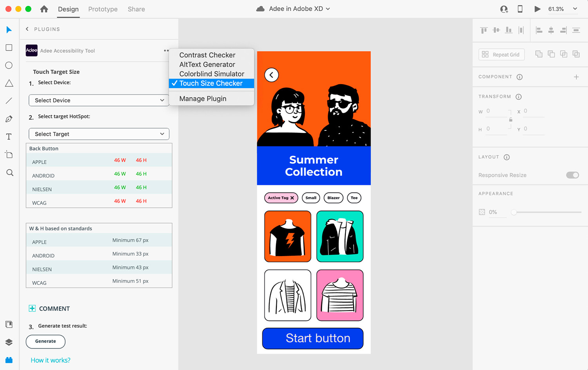Screen dimensions: 588x370
Task: Open the Plugins panel icon
Action: click(x=9, y=360)
